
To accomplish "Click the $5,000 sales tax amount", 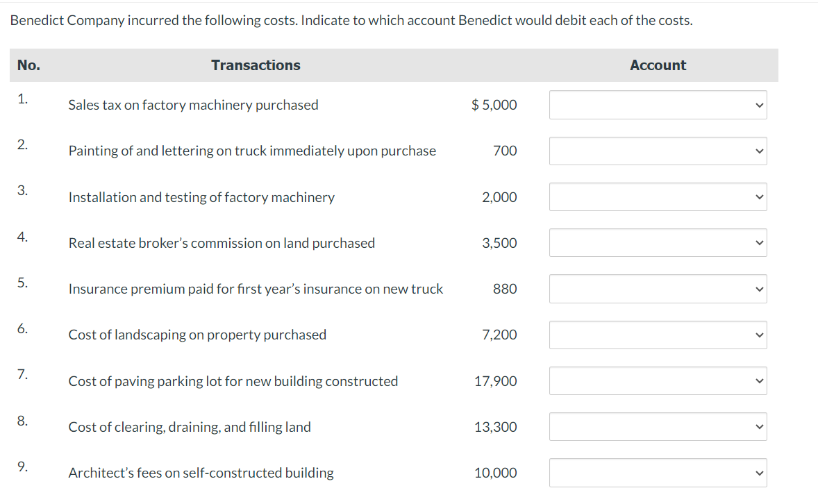I will click(494, 105).
